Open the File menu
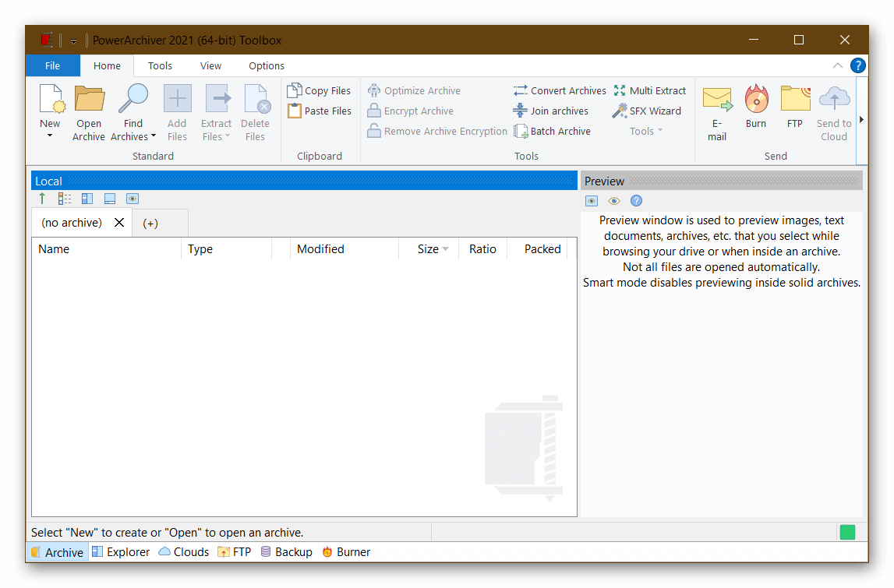 pyautogui.click(x=52, y=65)
